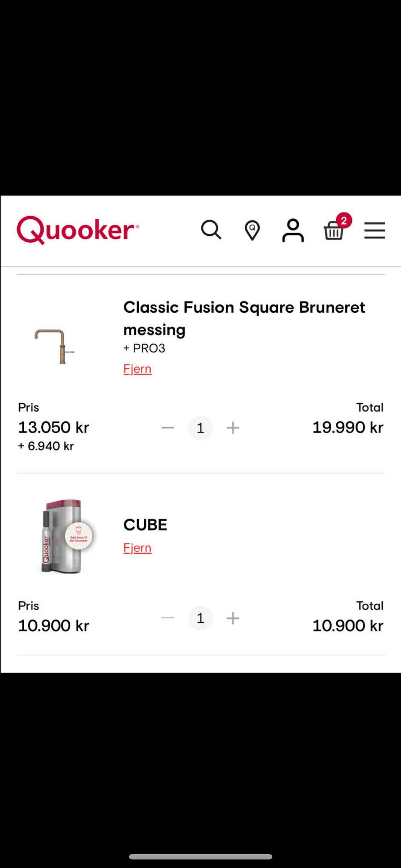This screenshot has height=868, width=401.
Task: Tap the home indicator bar
Action: pyautogui.click(x=200, y=856)
